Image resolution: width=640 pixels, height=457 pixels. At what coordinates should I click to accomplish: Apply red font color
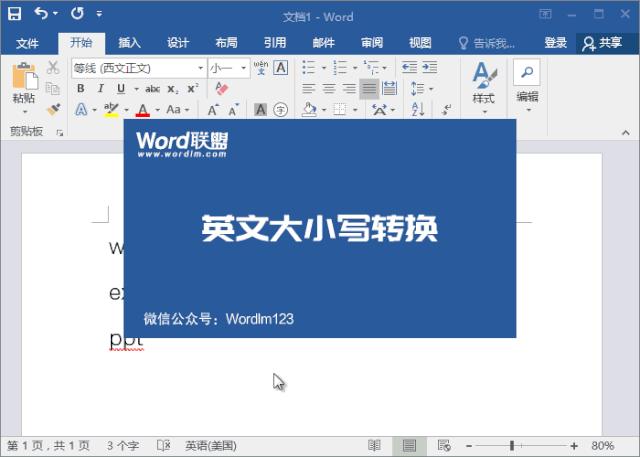pos(142,110)
